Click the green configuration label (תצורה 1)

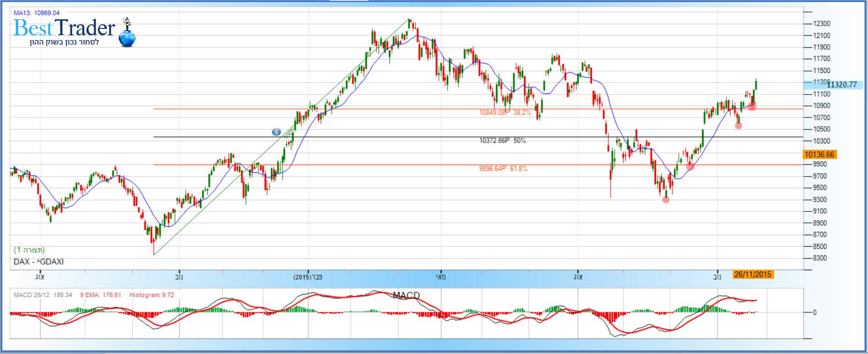pos(29,250)
